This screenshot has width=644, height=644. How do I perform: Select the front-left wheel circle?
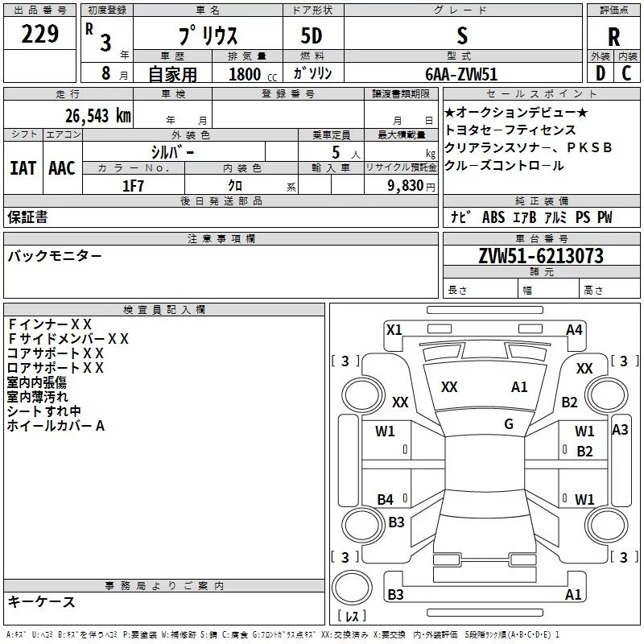[x=363, y=395]
